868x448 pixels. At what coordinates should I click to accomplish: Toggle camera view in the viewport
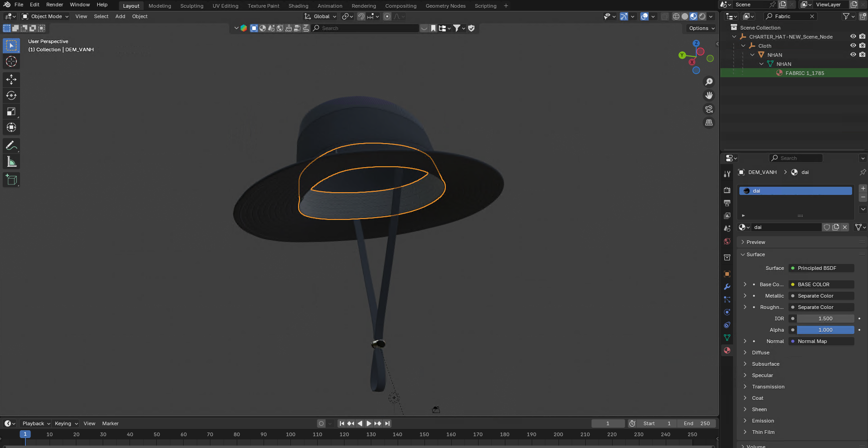pos(708,109)
